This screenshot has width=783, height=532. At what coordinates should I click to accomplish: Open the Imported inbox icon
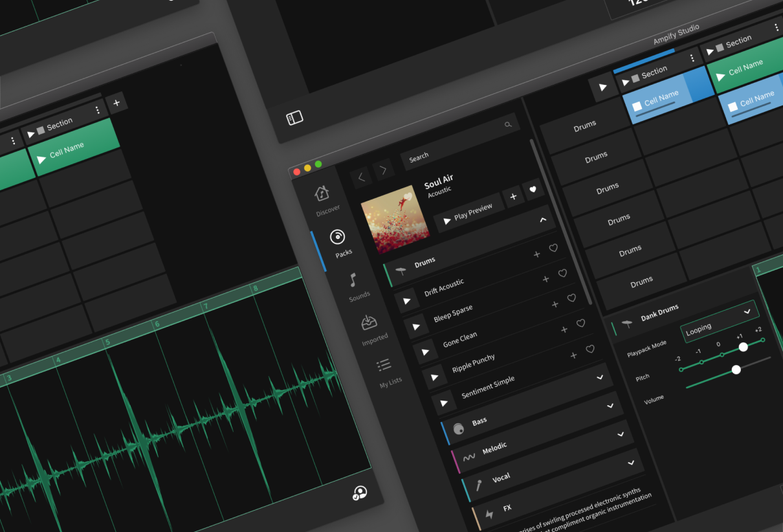point(369,322)
